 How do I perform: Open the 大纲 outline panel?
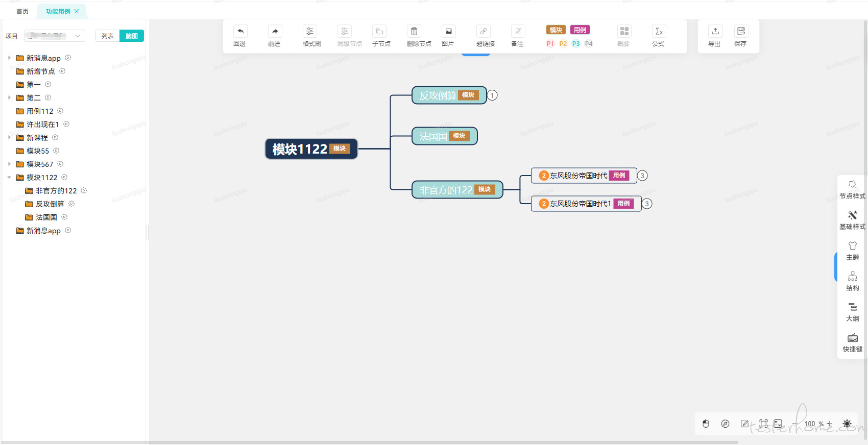pyautogui.click(x=853, y=312)
